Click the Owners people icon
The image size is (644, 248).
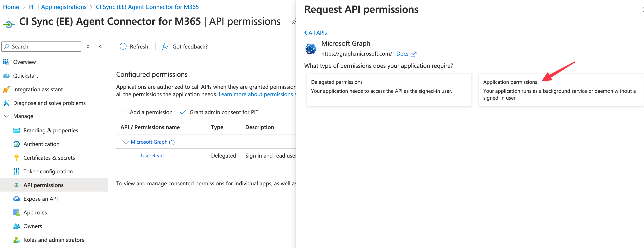point(16,226)
